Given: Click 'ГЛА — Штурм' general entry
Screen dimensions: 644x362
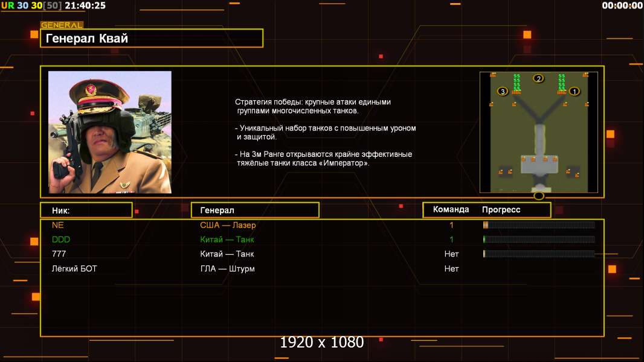Looking at the screenshot, I should point(228,269).
